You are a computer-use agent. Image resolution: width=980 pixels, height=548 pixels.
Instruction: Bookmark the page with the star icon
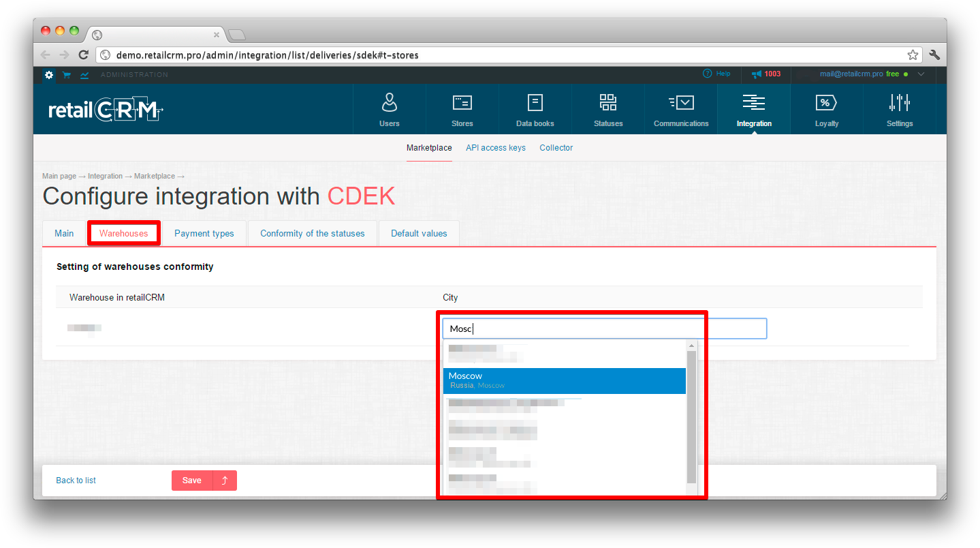[913, 55]
